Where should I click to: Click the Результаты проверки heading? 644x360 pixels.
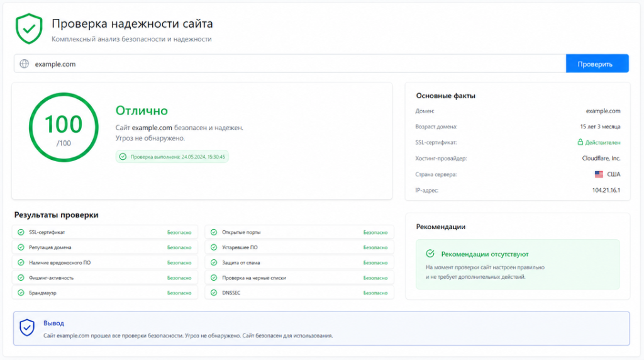[x=56, y=215]
